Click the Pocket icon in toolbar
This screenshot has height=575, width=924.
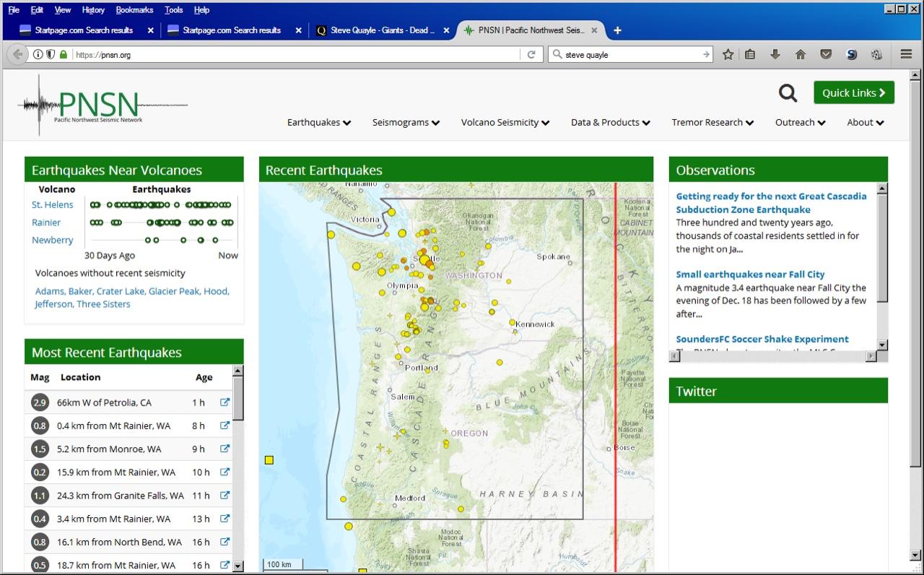click(x=826, y=54)
